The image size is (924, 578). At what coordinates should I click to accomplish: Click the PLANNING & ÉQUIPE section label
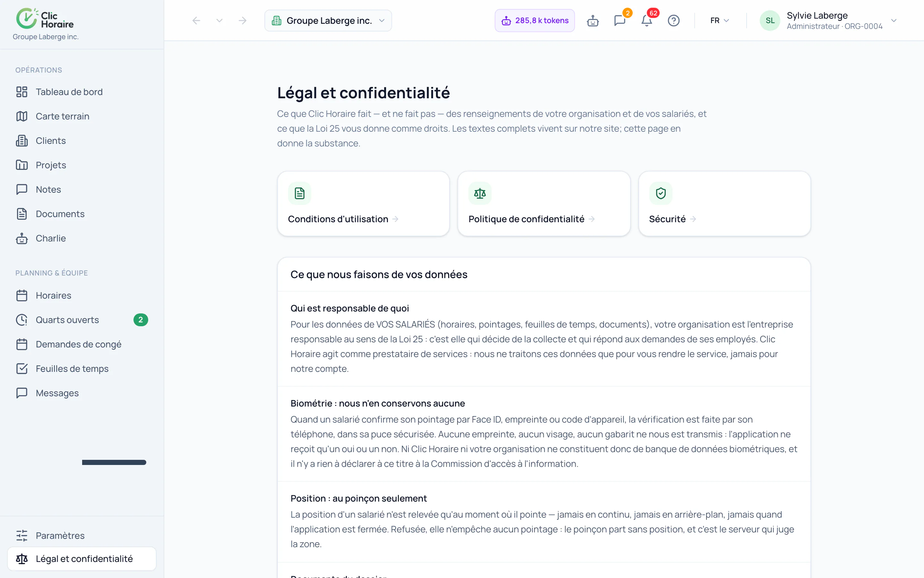tap(52, 273)
